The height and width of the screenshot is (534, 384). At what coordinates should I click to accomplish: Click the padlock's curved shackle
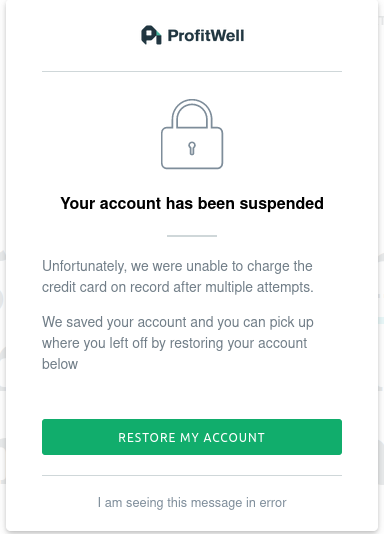(x=192, y=113)
